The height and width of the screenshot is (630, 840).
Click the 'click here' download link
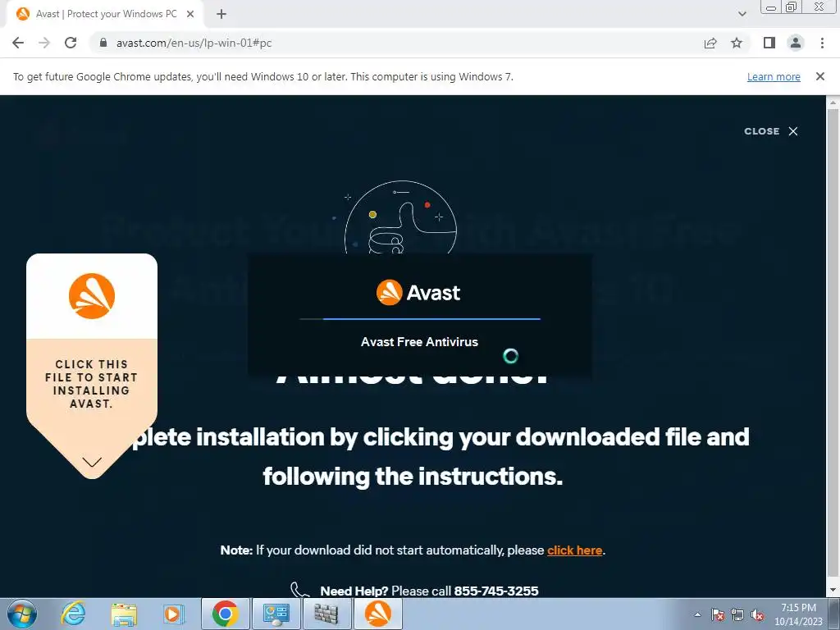click(x=574, y=550)
